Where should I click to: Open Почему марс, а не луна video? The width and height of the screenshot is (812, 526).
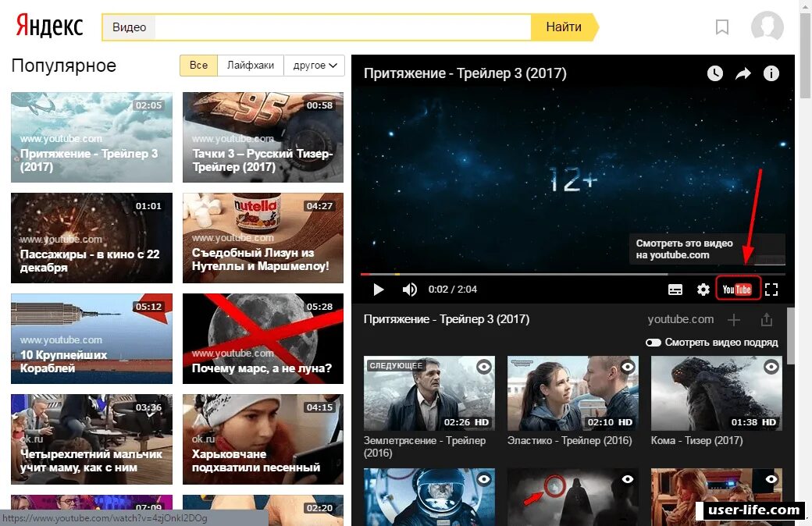click(263, 339)
